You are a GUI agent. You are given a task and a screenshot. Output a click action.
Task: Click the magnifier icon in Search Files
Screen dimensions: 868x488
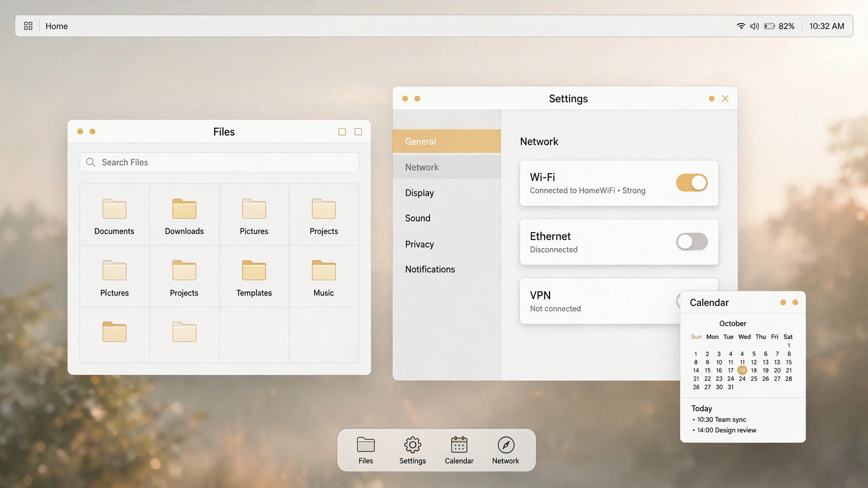click(x=90, y=162)
